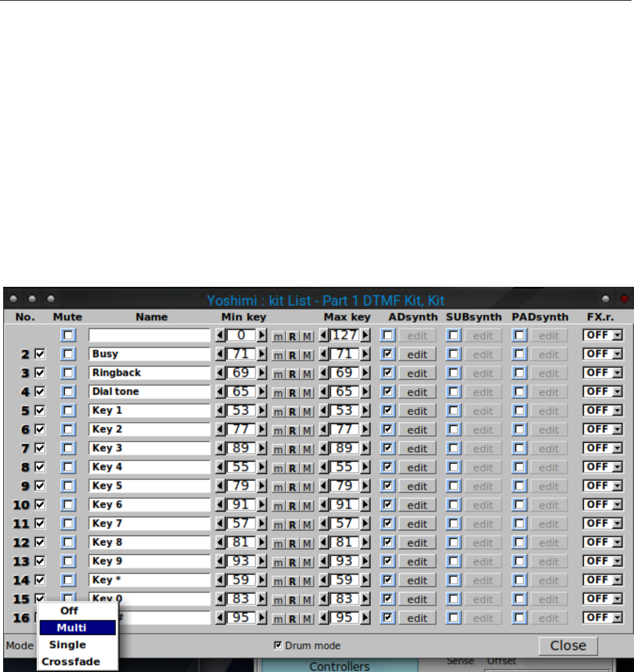Decrease Min key 0 on first row
Screen dimensions: 634x672
221,335
